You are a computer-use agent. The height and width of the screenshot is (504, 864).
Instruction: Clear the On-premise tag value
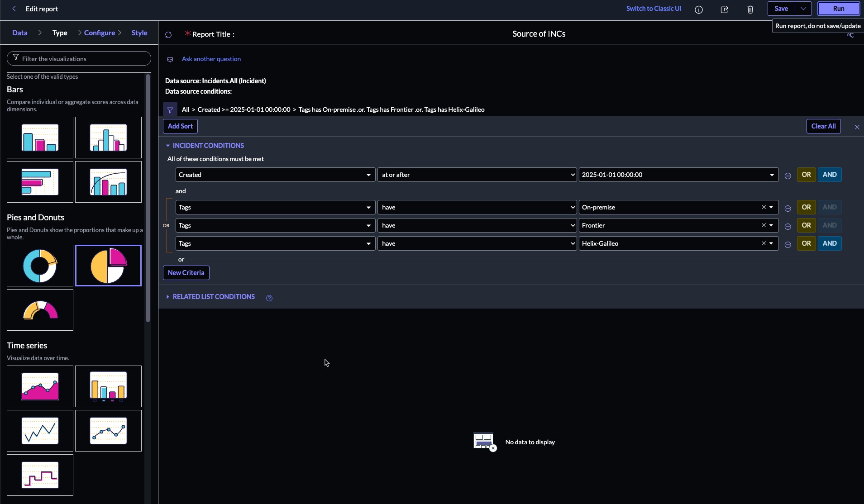coord(764,207)
